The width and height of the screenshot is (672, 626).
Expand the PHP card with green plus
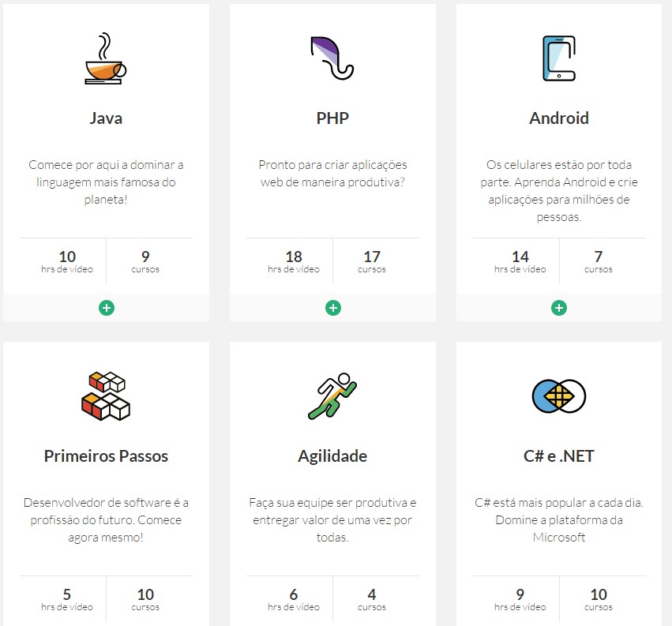(333, 308)
